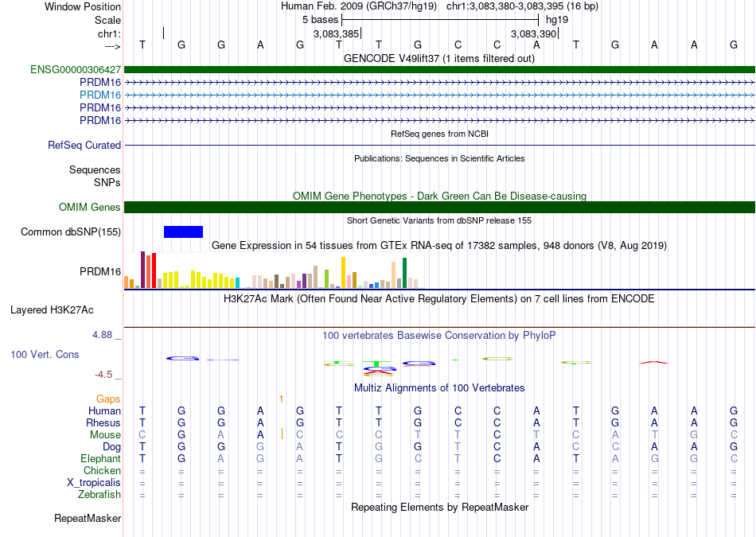Screen dimensions: 756x537
Task: Click Repeating Elements by RepeatMasker title
Action: click(x=439, y=507)
